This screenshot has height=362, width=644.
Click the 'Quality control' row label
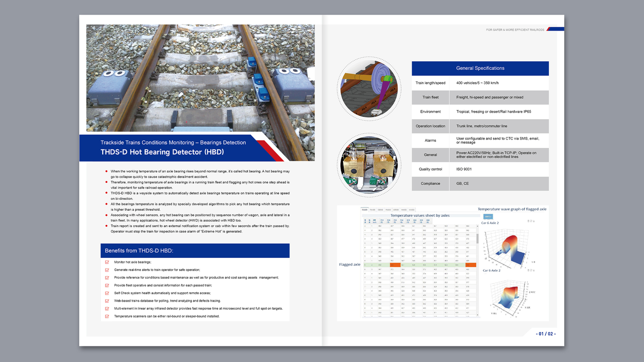coord(430,169)
